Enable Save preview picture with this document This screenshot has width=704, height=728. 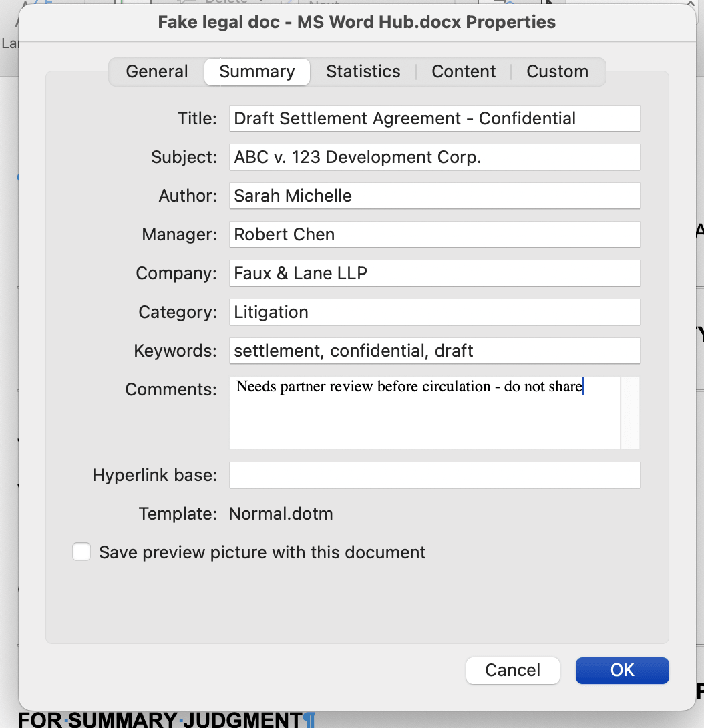[81, 552]
